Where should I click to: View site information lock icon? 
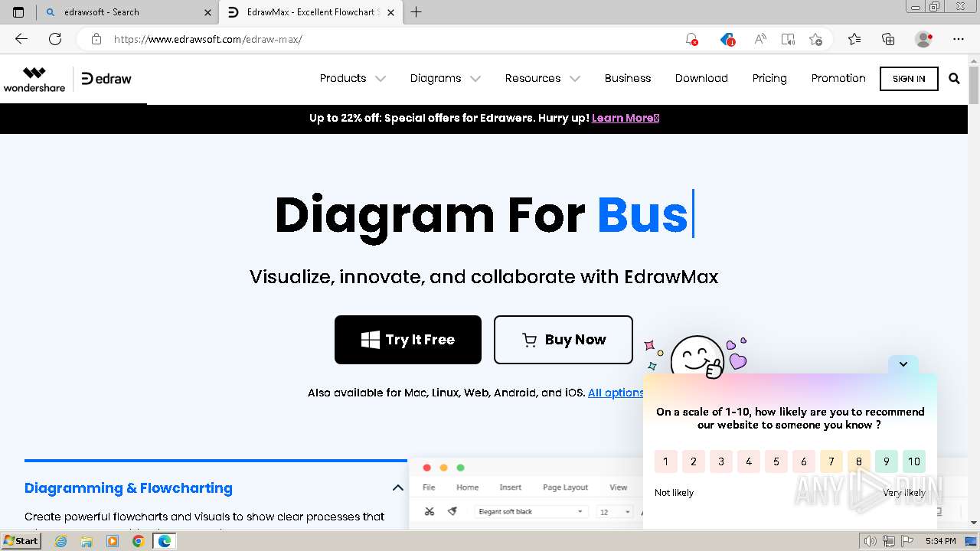[96, 39]
